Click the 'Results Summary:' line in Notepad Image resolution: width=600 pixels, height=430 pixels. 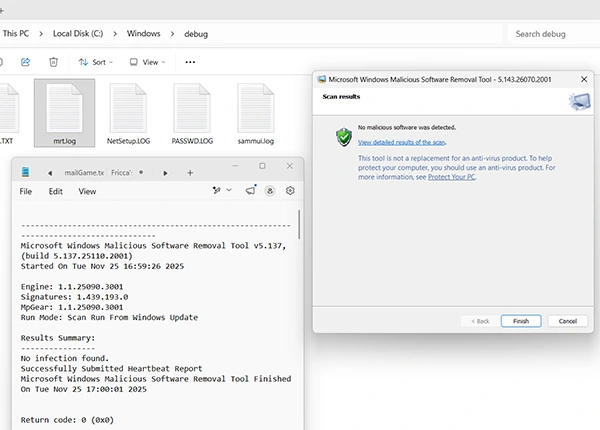click(58, 338)
